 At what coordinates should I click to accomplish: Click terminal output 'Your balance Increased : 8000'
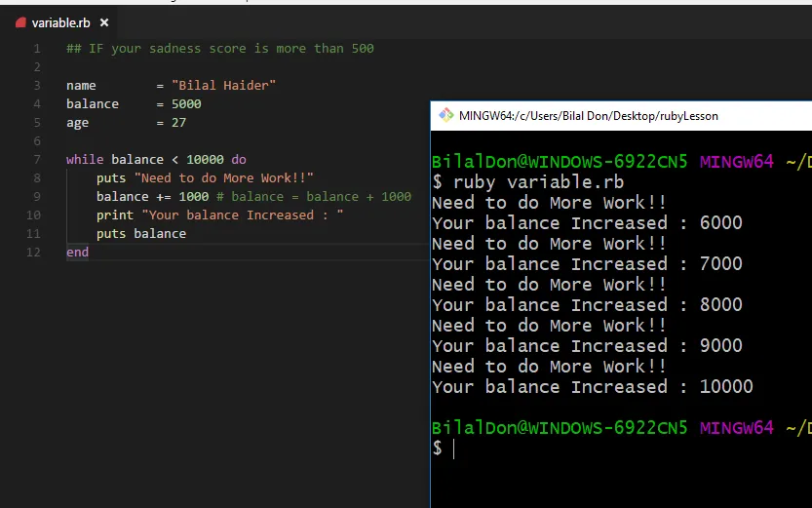pyautogui.click(x=587, y=305)
